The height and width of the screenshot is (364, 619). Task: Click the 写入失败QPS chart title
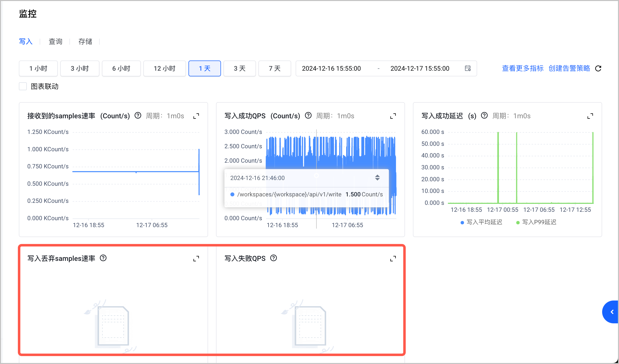(245, 258)
